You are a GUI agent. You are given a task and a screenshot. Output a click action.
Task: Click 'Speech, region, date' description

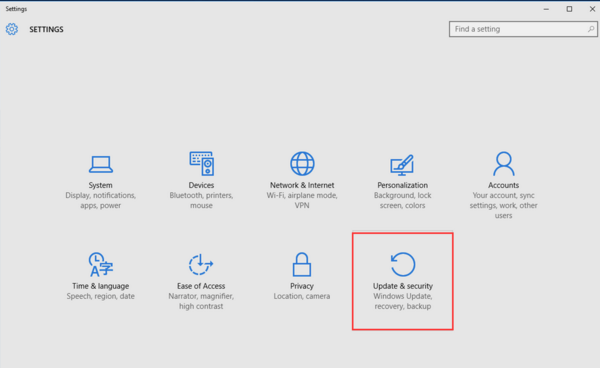101,296
